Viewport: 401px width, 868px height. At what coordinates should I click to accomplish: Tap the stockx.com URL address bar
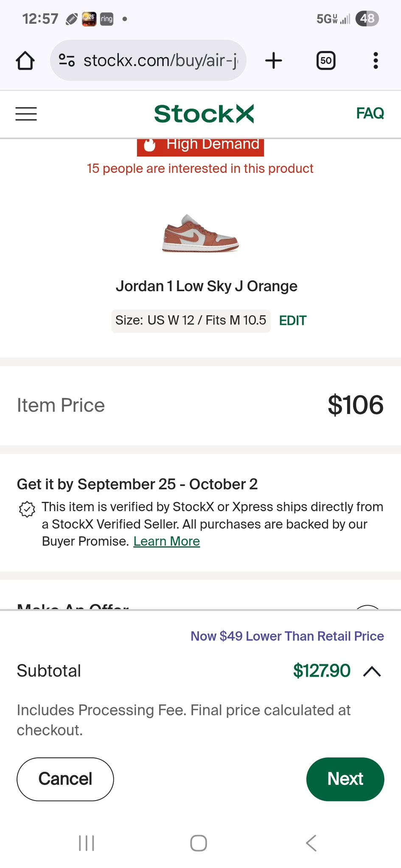pyautogui.click(x=160, y=61)
